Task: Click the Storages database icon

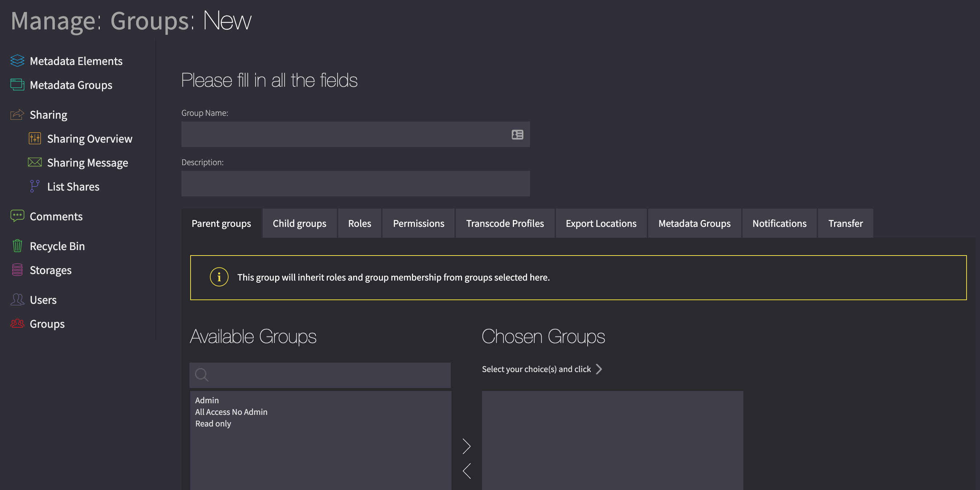Action: [17, 270]
